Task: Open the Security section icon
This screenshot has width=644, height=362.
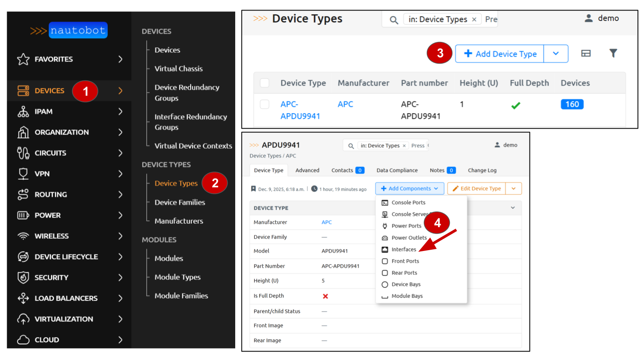Action: pyautogui.click(x=23, y=277)
